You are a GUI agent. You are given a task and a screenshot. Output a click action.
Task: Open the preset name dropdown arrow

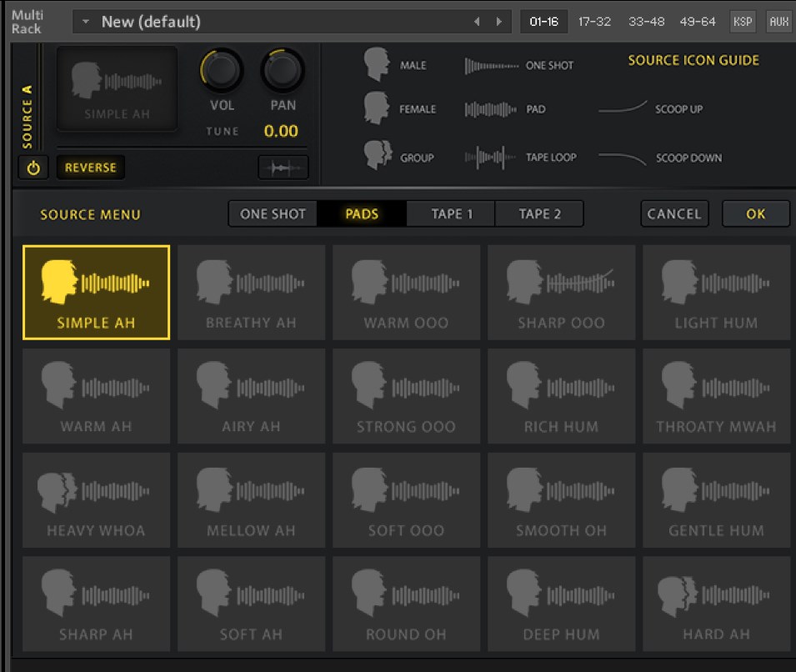(86, 22)
